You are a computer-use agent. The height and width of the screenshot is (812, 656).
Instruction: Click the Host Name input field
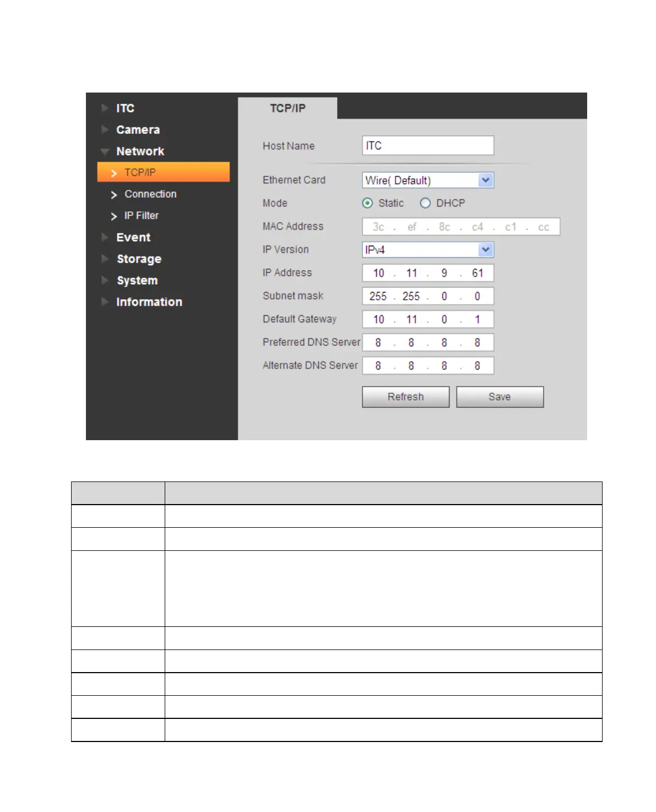428,145
